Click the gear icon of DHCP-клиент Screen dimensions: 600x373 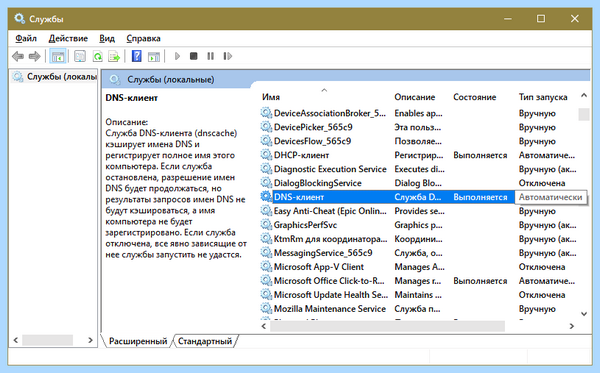pyautogui.click(x=266, y=155)
